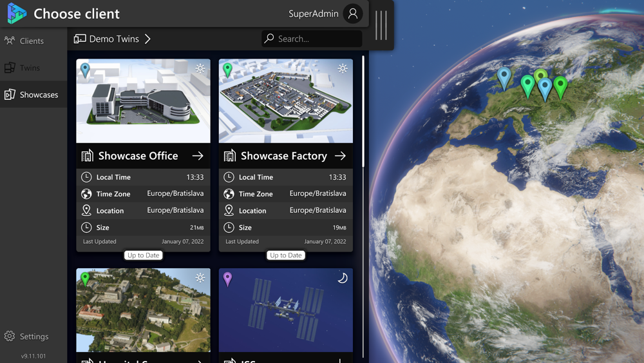This screenshot has width=644, height=363.
Task: Open Settings in the sidebar
Action: 26,337
